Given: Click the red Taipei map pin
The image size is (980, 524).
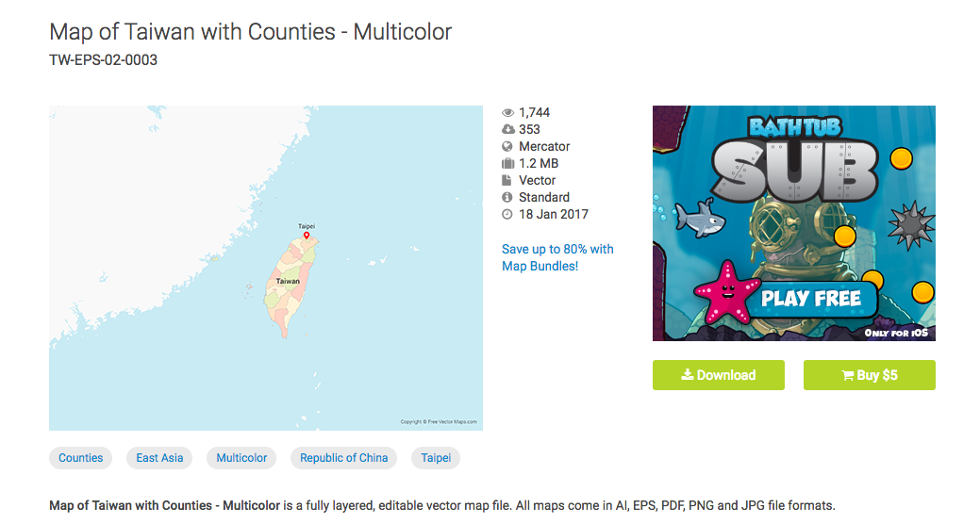Looking at the screenshot, I should [x=307, y=236].
